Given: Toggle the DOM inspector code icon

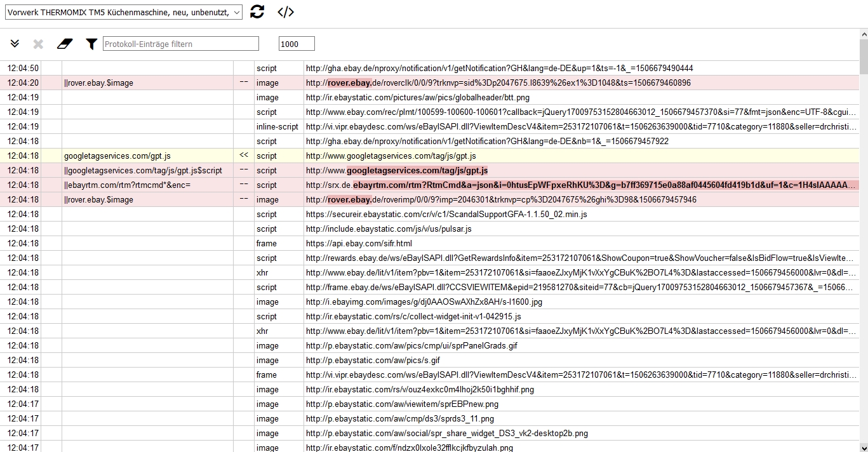Looking at the screenshot, I should click(x=286, y=11).
